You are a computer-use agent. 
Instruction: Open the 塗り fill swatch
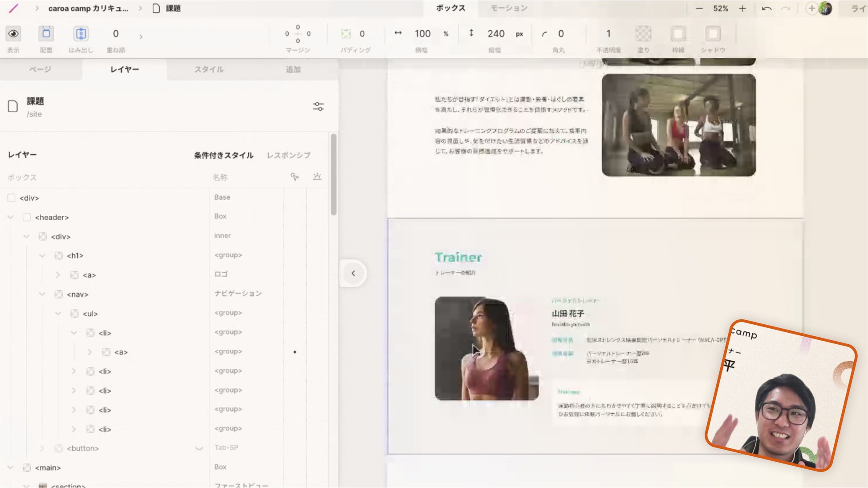coord(643,34)
